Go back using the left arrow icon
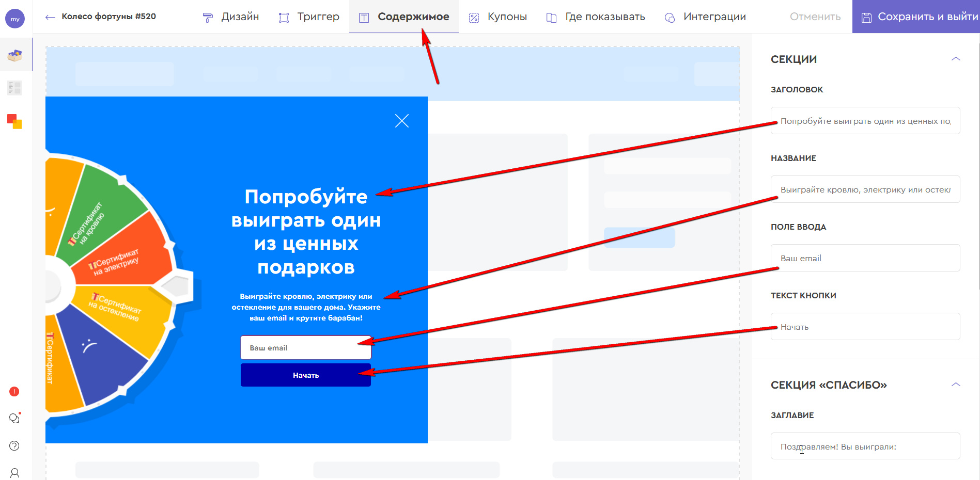The width and height of the screenshot is (980, 480). click(50, 17)
